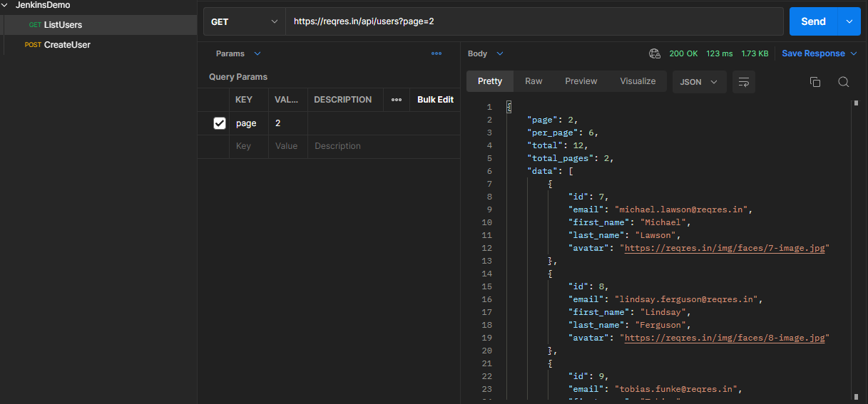This screenshot has height=404, width=868.
Task: Collapse the JSON root at line 1
Action: (509, 107)
